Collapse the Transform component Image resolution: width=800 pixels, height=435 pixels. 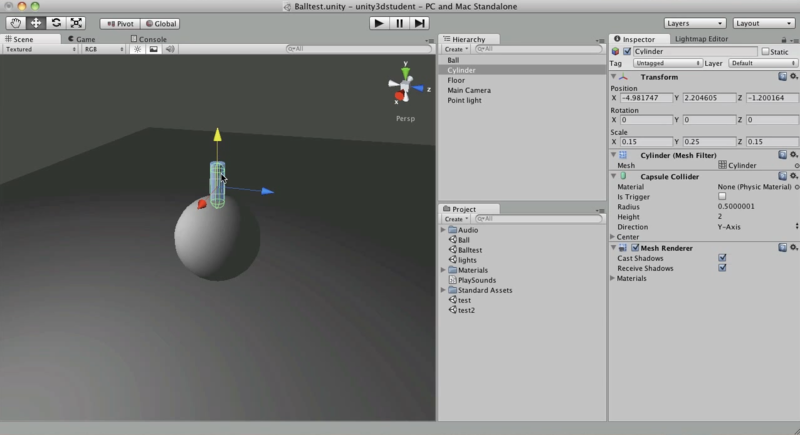pyautogui.click(x=613, y=76)
